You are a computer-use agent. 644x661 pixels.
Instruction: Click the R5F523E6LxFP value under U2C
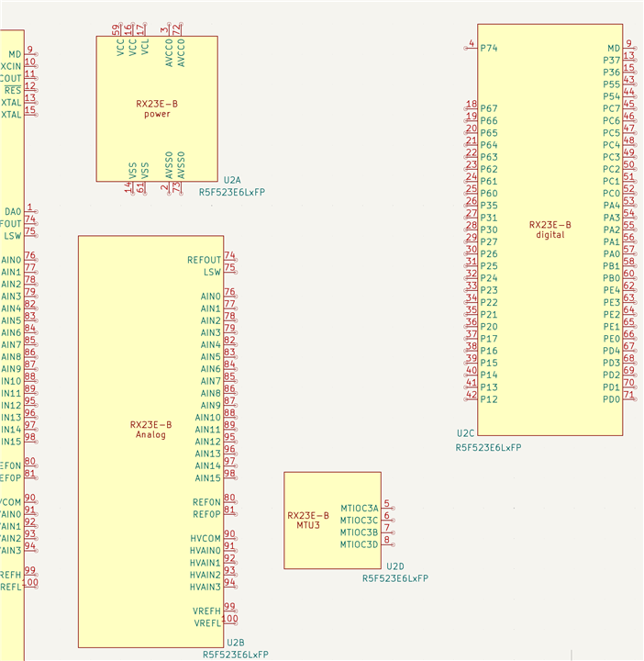click(488, 448)
